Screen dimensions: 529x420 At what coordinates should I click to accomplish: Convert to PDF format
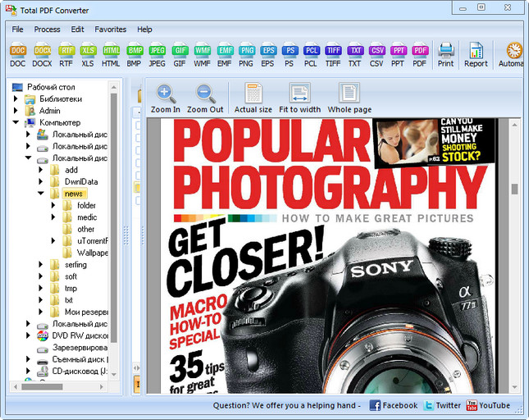click(420, 56)
